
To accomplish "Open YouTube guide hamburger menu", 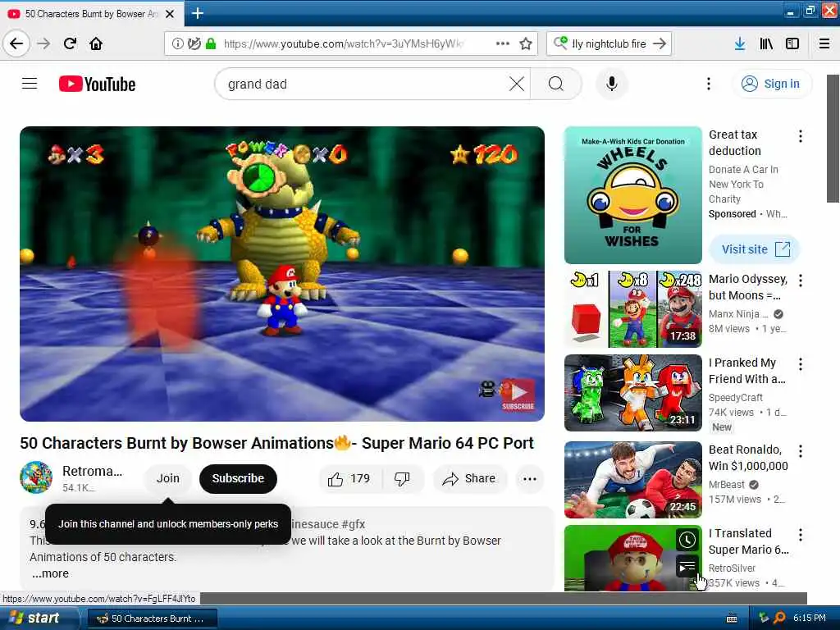I will pos(30,84).
